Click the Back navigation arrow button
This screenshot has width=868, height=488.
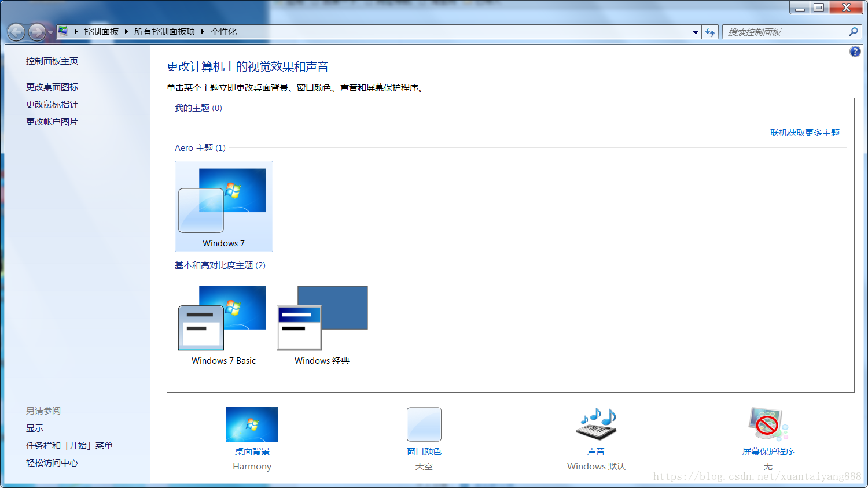coord(16,32)
